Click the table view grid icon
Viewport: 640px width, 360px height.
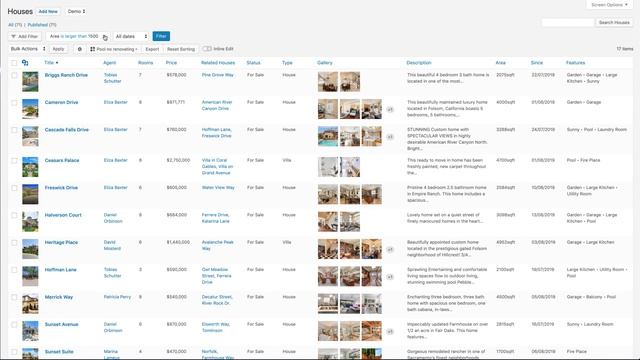(x=93, y=49)
